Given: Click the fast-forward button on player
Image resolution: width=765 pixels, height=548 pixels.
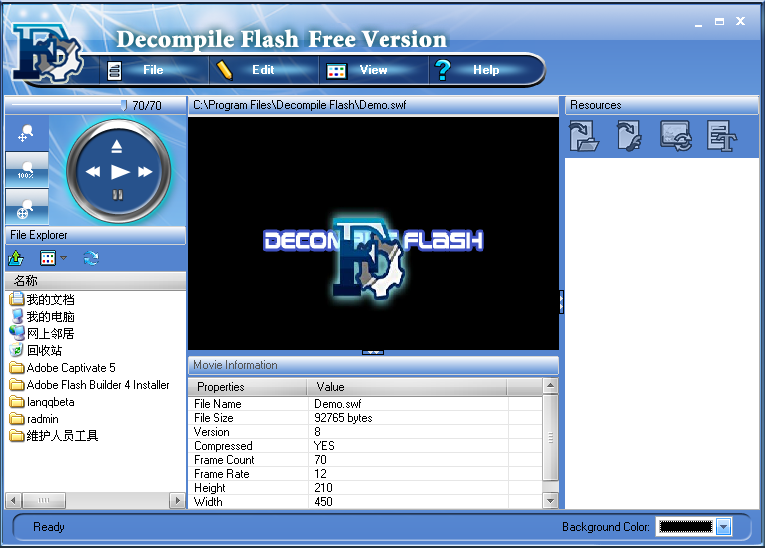Looking at the screenshot, I should [145, 172].
